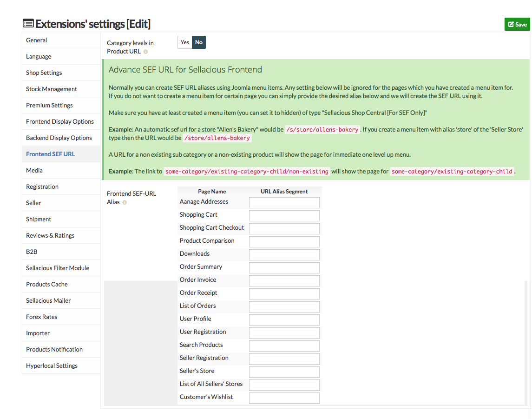This screenshot has height=419, width=532.
Task: Focus the Downloads alias input
Action: click(284, 255)
